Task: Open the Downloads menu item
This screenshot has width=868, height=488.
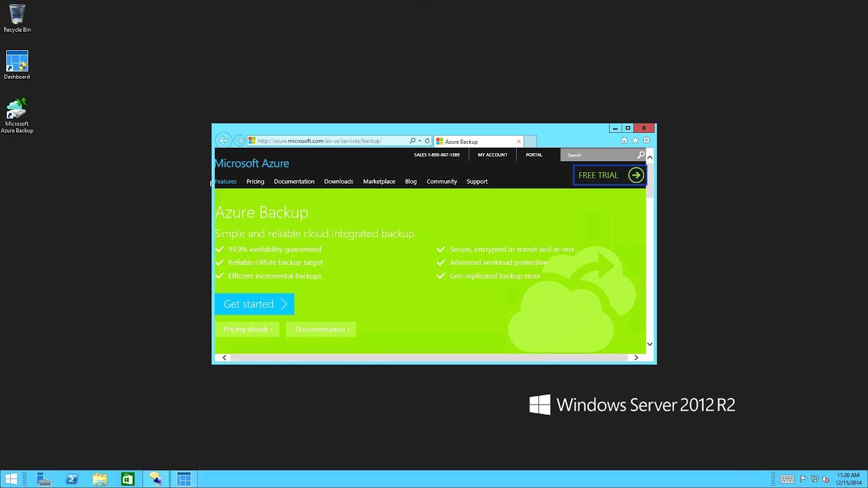Action: coord(338,182)
